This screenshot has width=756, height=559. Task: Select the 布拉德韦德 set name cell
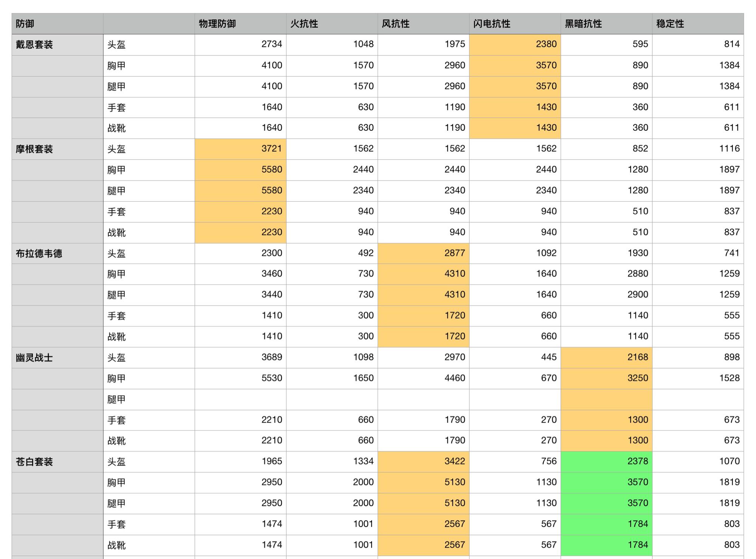(x=57, y=253)
